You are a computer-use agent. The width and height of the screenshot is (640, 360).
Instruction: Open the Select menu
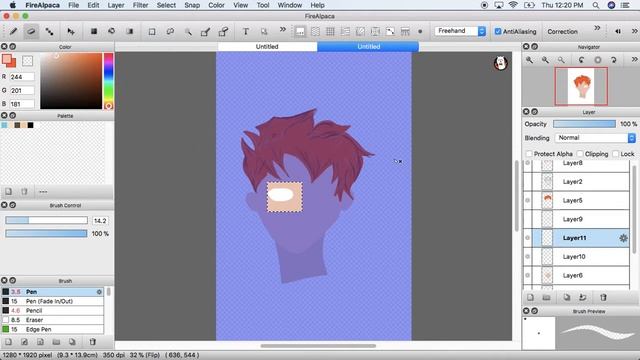pyautogui.click(x=166, y=5)
